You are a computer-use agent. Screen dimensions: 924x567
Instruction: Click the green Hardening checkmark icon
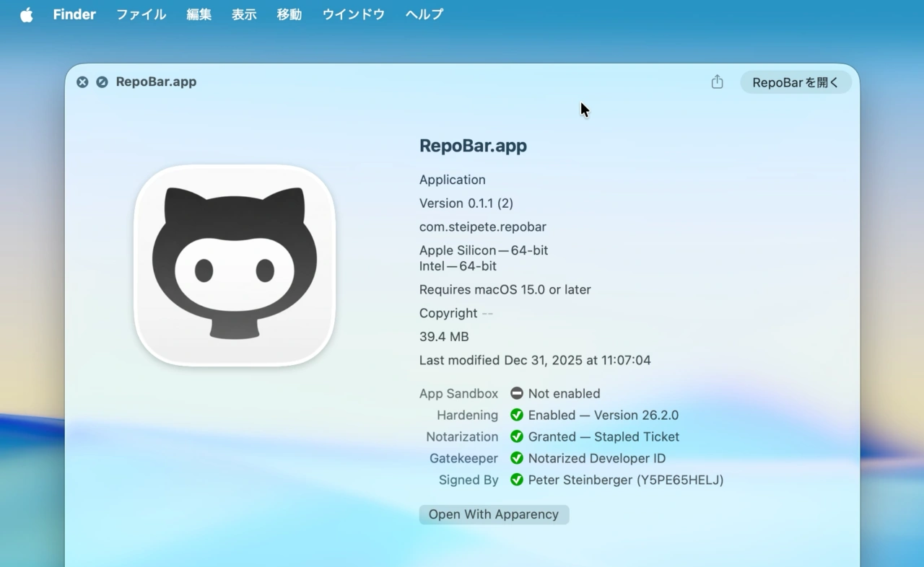coord(516,416)
